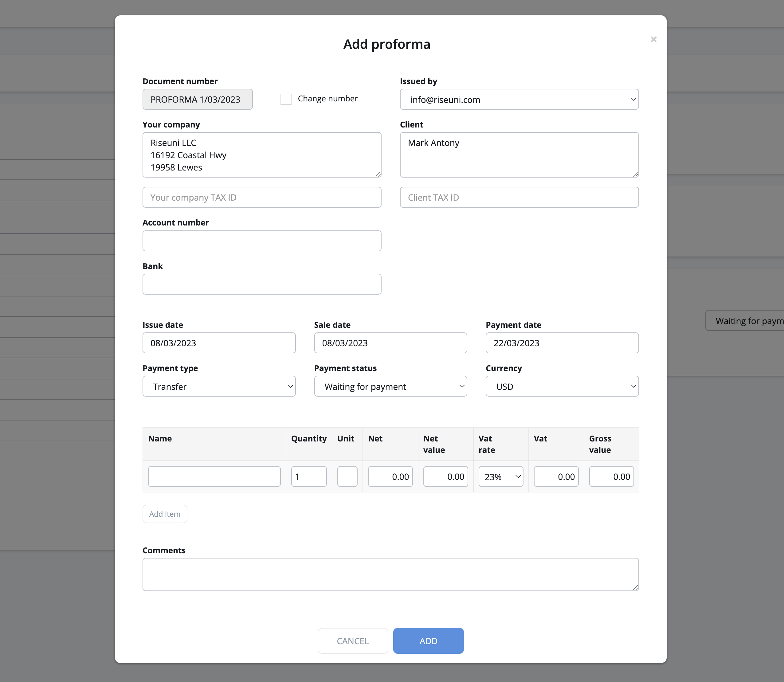Click the ADD button
The width and height of the screenshot is (784, 682).
[428, 641]
